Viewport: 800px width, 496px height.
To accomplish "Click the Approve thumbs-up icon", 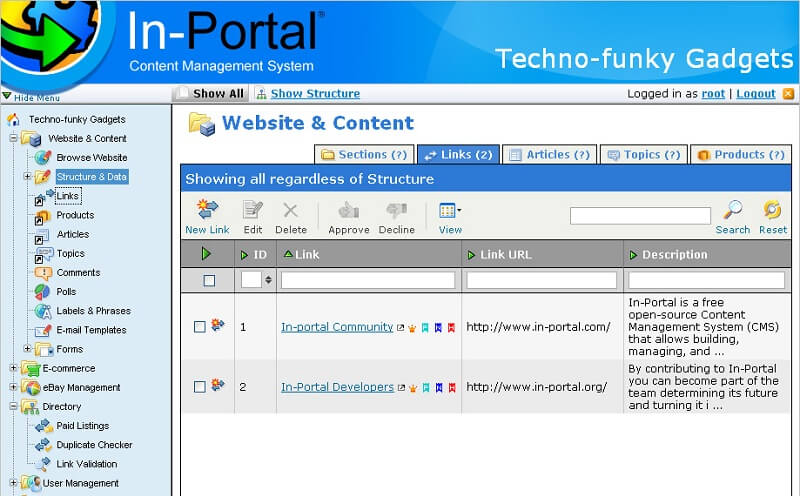I will [x=348, y=210].
